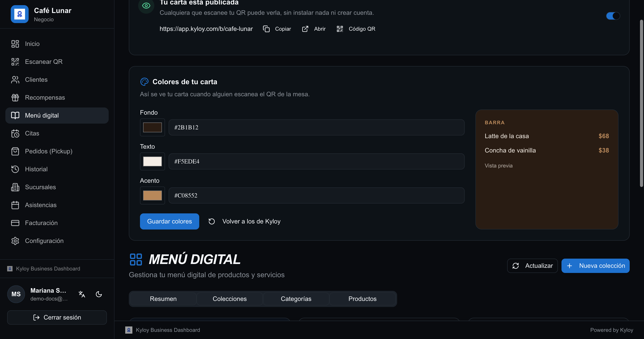Click the cafe-lunar URL text

(206, 29)
